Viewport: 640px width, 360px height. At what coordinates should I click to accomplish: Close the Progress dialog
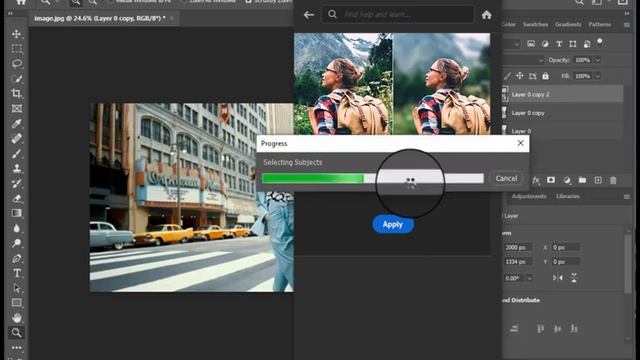520,143
